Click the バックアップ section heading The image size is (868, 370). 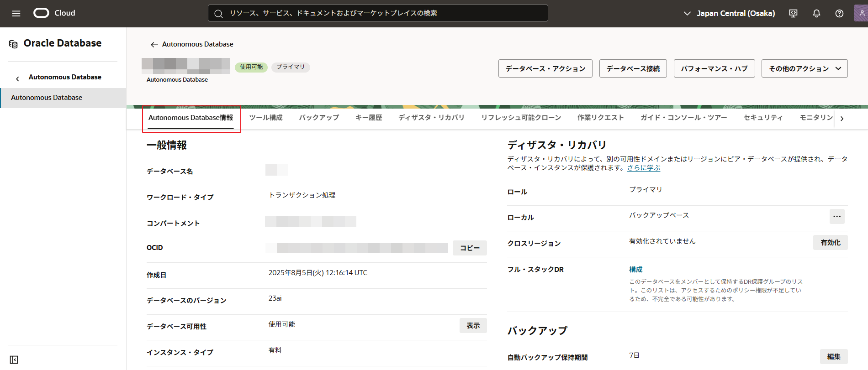click(538, 331)
